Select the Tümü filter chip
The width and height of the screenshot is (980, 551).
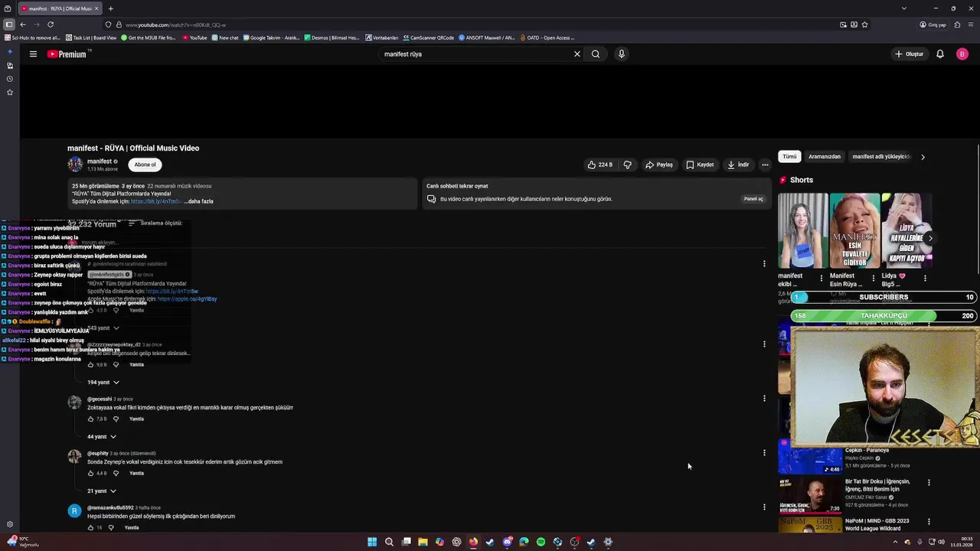(x=789, y=157)
